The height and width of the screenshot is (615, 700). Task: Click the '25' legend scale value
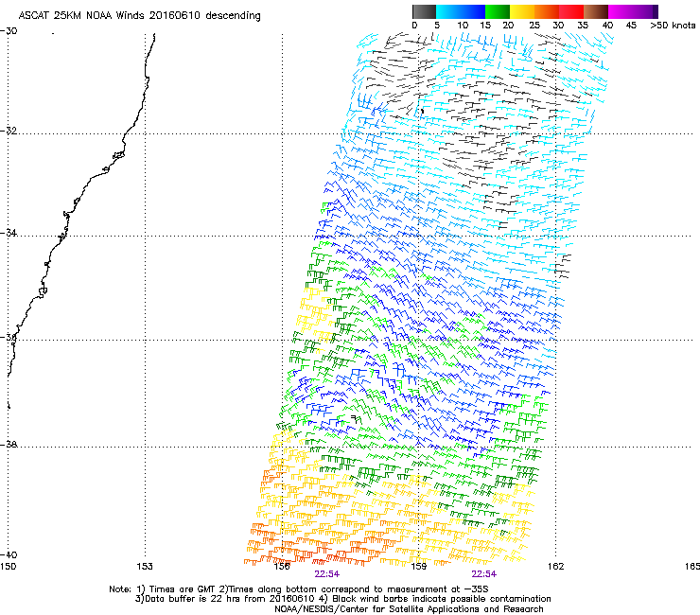click(x=534, y=26)
